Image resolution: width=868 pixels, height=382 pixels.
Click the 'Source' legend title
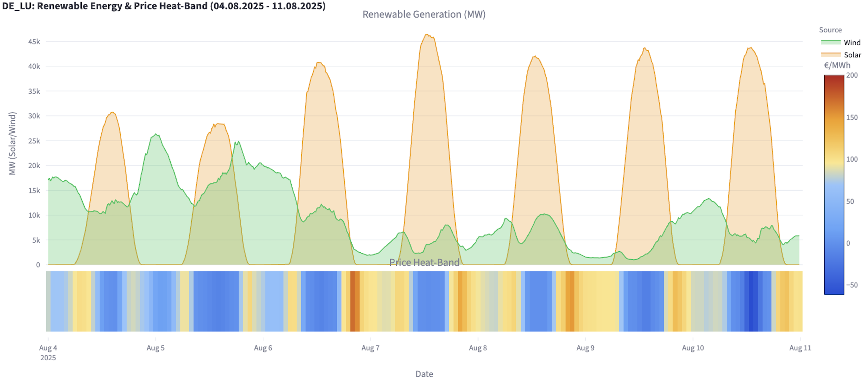830,30
